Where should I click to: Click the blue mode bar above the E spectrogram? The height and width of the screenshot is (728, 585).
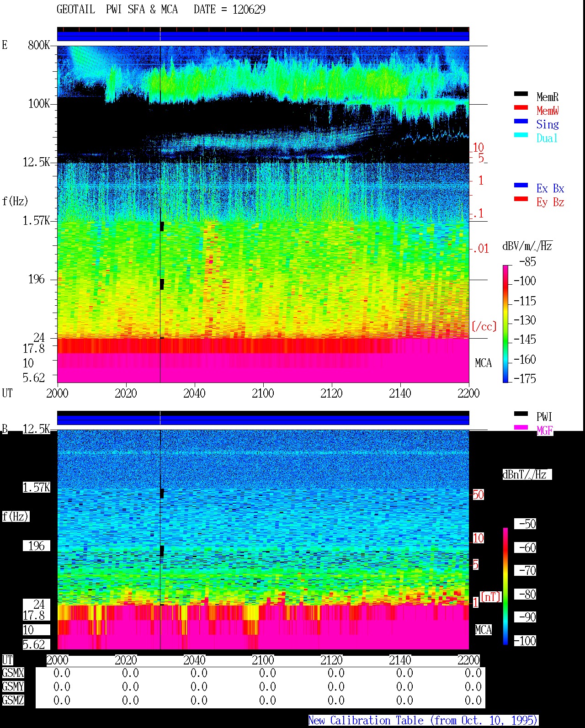[x=263, y=36]
